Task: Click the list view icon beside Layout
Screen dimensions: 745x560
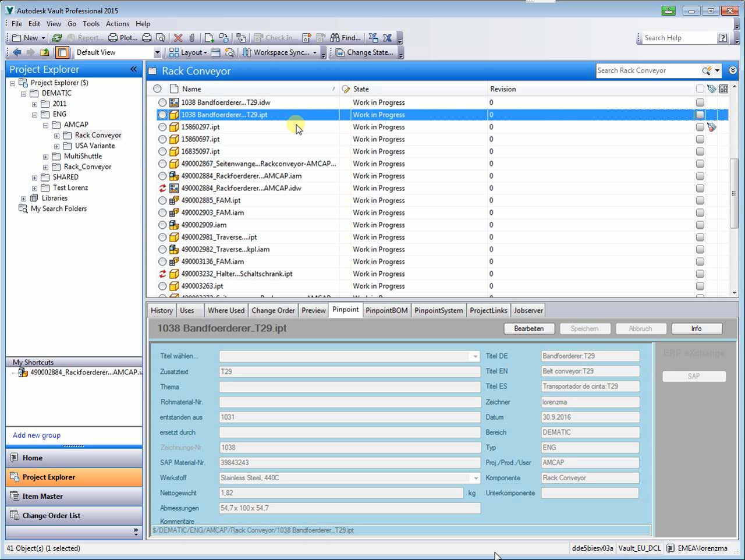Action: [x=215, y=52]
